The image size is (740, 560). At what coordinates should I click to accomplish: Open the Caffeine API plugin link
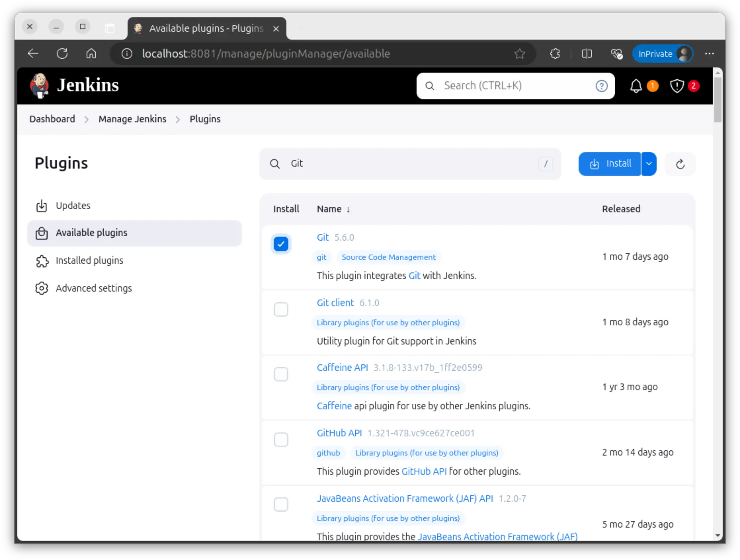coord(342,367)
